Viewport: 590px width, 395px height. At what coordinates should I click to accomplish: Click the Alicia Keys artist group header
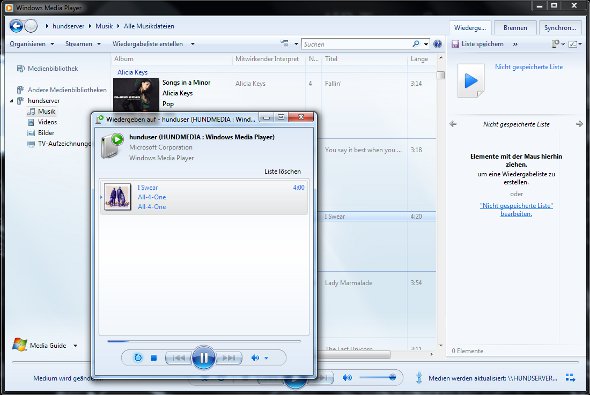[x=132, y=72]
